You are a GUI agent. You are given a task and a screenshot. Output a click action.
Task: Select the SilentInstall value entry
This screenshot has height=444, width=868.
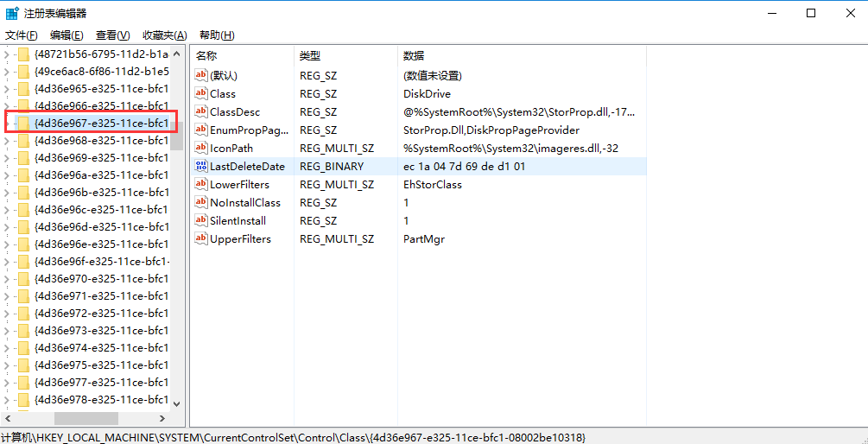[238, 220]
